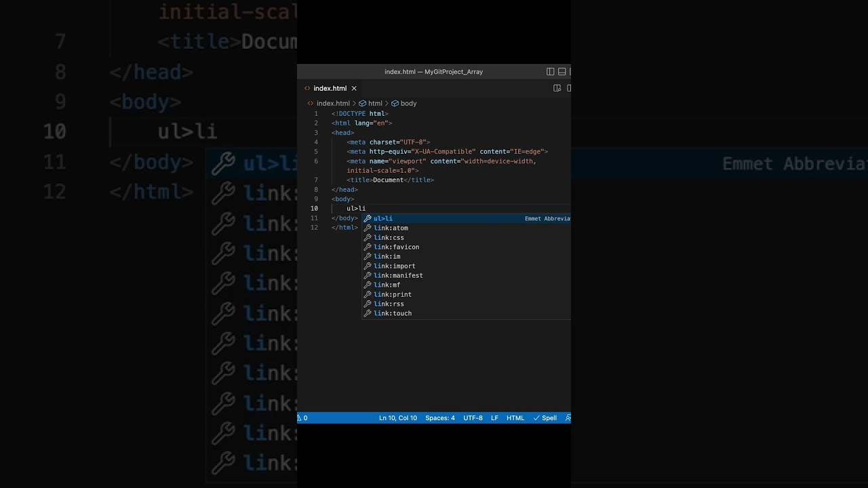Click the opening <body> tag line
Image resolution: width=868 pixels, height=488 pixels.
click(342, 199)
